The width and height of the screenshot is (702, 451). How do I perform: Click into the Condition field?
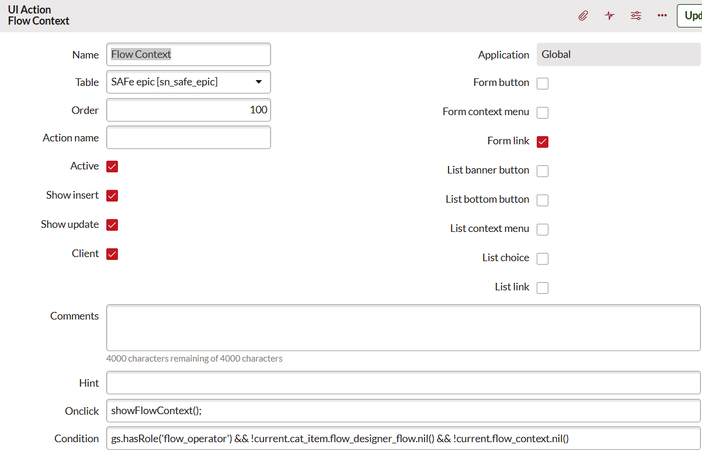pos(403,438)
